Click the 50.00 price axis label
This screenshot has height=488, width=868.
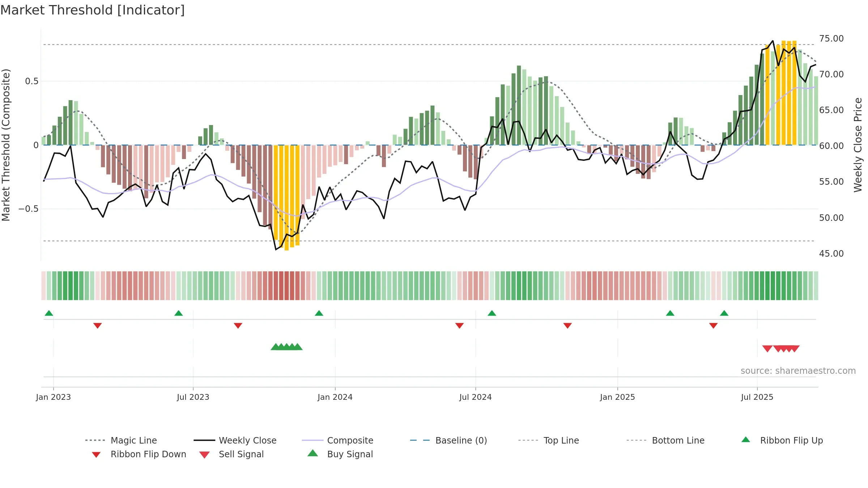pyautogui.click(x=831, y=218)
